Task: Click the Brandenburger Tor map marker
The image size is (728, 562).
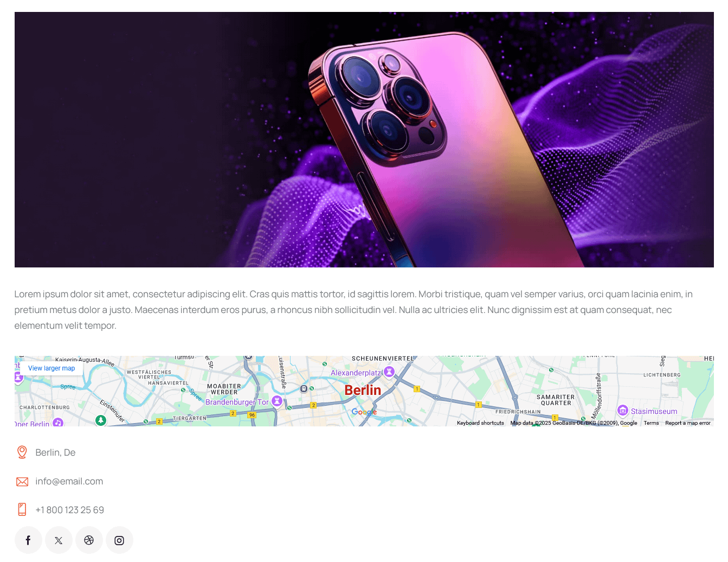Action: pos(277,401)
